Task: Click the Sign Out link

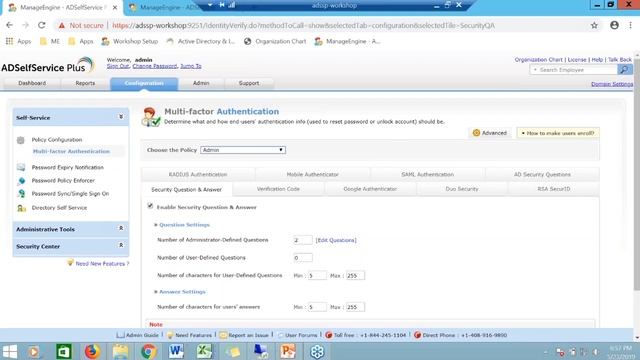Action: click(118, 66)
